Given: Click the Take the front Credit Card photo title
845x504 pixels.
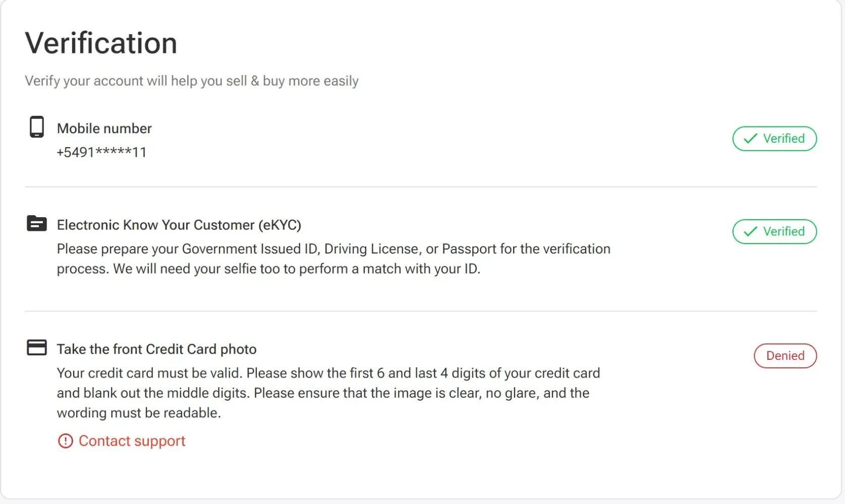Looking at the screenshot, I should coord(156,349).
